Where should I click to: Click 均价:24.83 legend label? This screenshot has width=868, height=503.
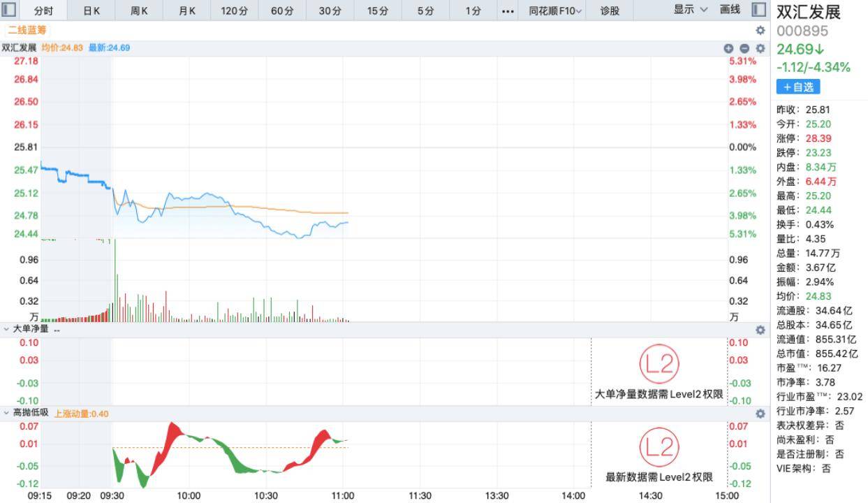click(62, 48)
